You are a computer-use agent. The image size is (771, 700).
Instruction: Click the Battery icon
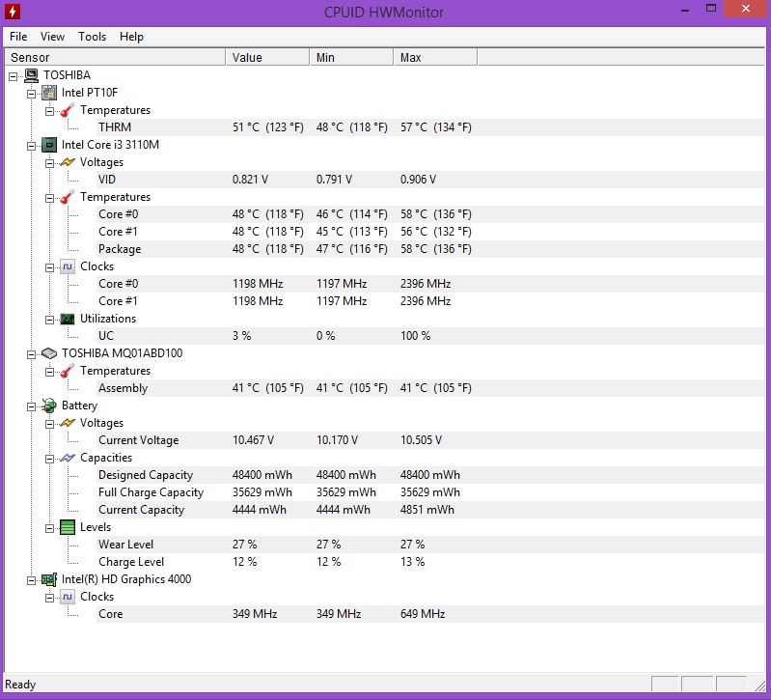pyautogui.click(x=49, y=406)
